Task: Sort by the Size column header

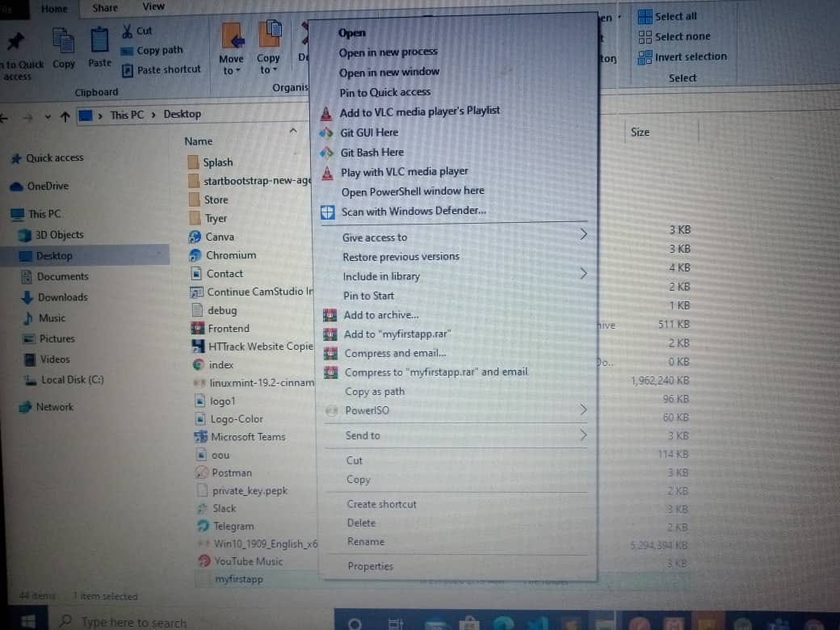Action: point(640,132)
